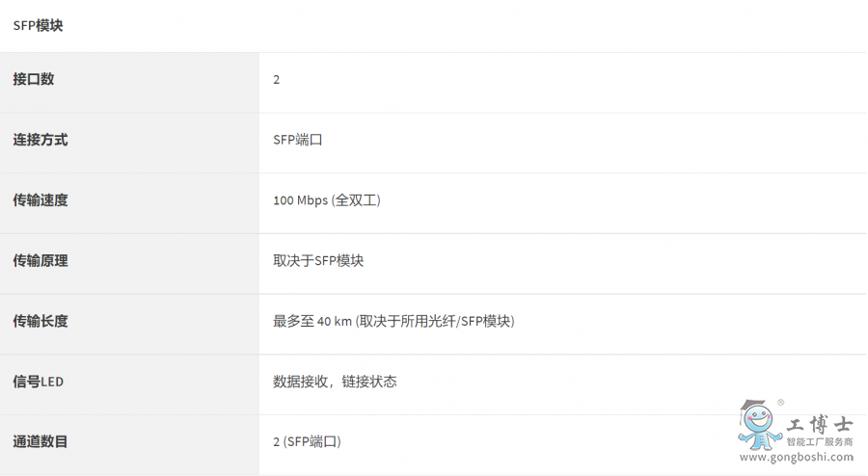This screenshot has height=476, width=868.
Task: Click the 2 (SFP端口) channel value
Action: [307, 441]
